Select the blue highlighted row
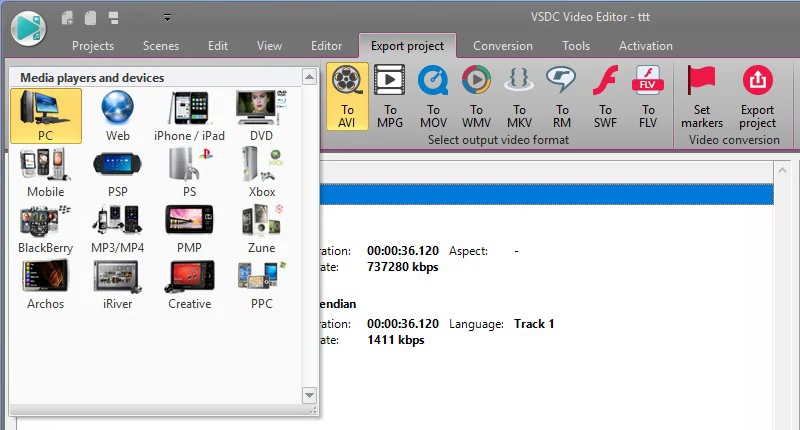Viewport: 800px width, 430px height. 547,194
